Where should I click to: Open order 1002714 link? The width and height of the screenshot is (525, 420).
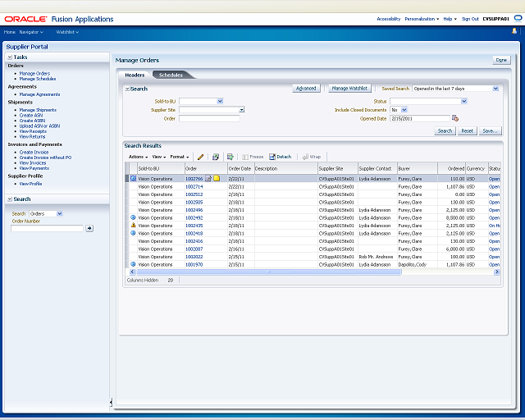coord(194,186)
